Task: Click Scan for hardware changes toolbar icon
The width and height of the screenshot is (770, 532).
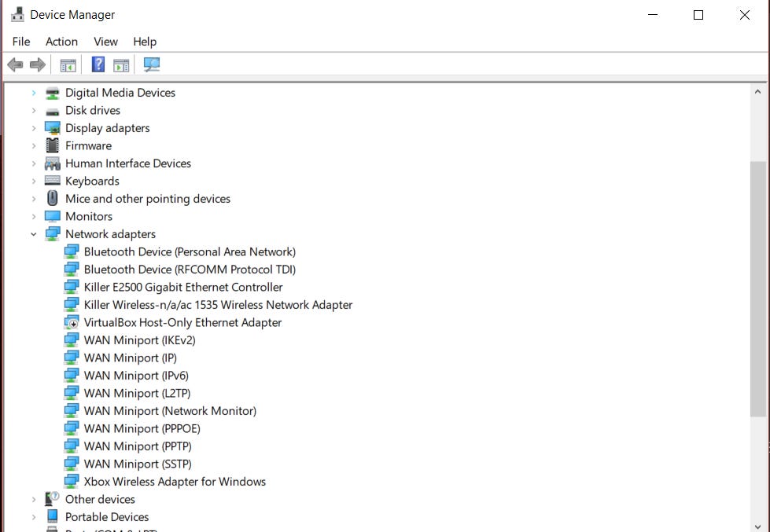Action: 152,64
